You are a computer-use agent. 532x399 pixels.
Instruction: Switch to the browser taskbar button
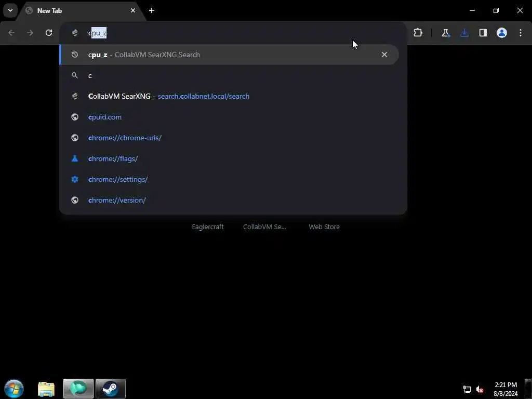78,389
